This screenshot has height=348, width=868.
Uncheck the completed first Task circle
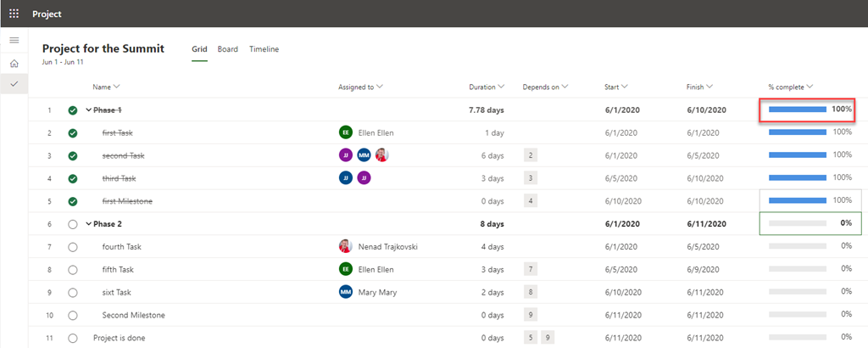click(x=73, y=133)
